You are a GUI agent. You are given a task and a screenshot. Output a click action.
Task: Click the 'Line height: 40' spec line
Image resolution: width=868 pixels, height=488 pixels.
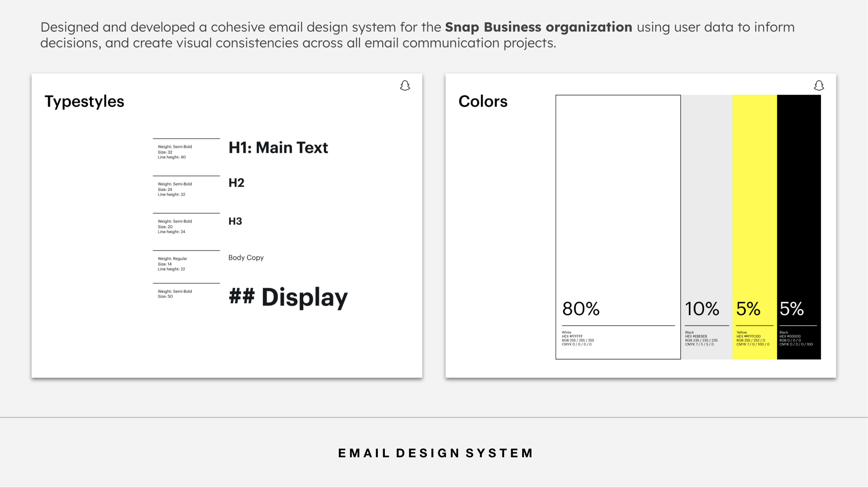point(172,157)
